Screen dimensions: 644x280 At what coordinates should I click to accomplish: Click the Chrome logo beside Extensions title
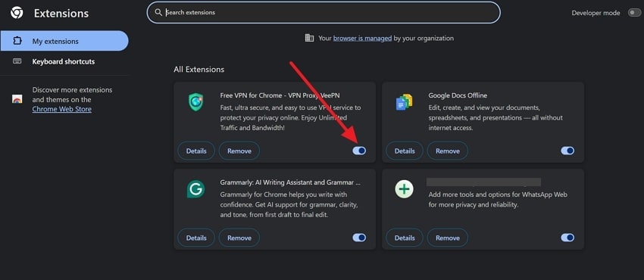tap(17, 13)
